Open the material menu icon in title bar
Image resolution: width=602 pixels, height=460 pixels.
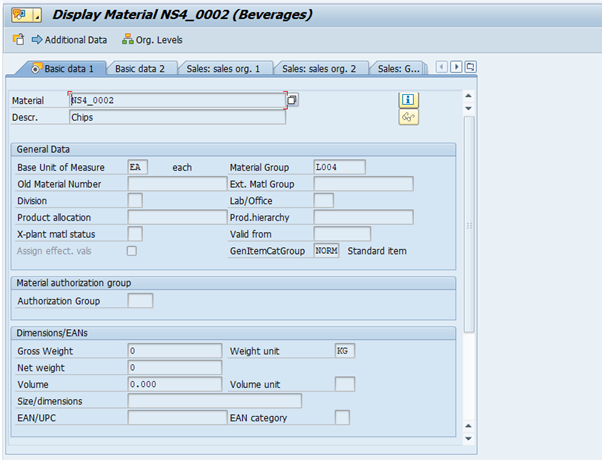pos(26,15)
